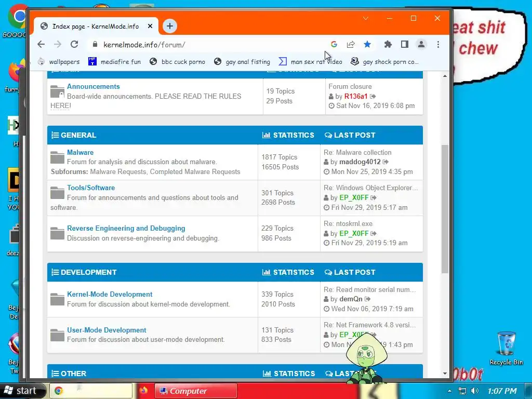
Task: Click the DEVELOPMENT category header
Action: pyautogui.click(x=88, y=272)
